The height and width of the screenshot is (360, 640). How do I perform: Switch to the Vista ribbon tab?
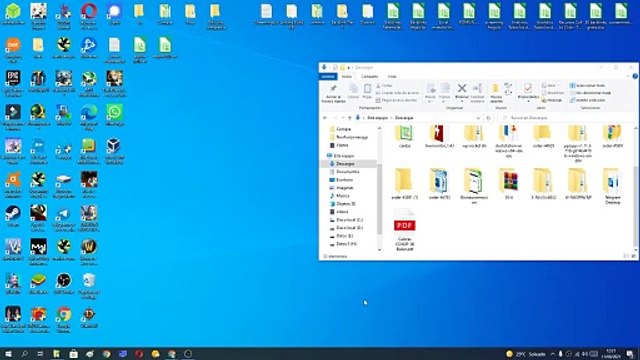pos(392,76)
